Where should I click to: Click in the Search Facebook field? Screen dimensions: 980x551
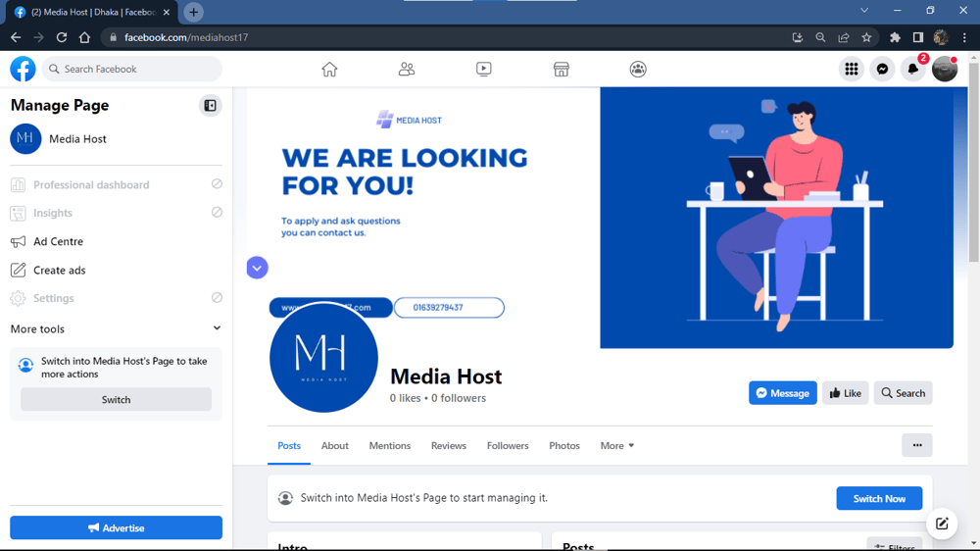tap(132, 69)
